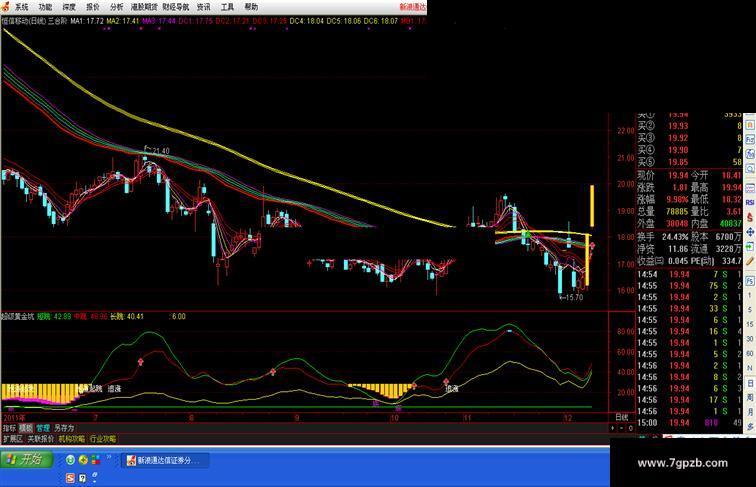Viewport: 756px width, 487px height.
Task: Click the minus zoom-out button under axis
Action: pos(621,428)
